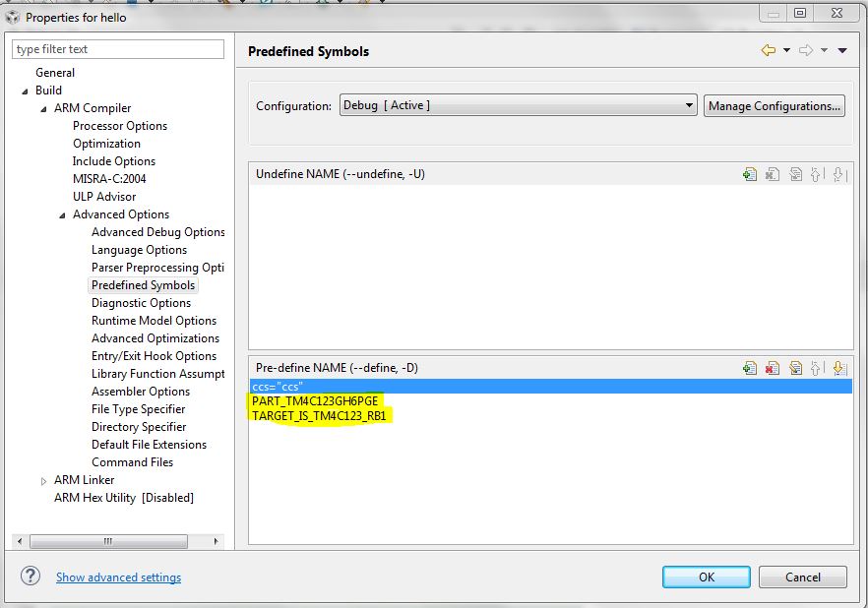Select TARGET_IS_TM4C123_RB1 symbol entry
Screen dimensions: 868x608
point(319,415)
